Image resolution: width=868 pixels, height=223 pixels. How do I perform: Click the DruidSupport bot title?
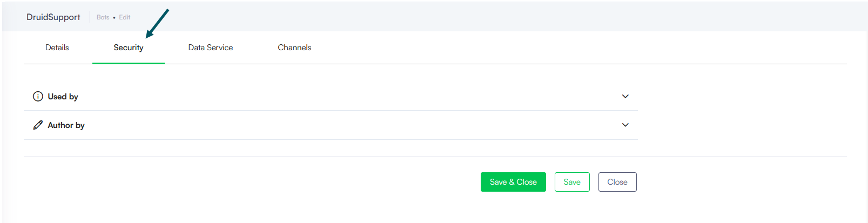point(53,17)
